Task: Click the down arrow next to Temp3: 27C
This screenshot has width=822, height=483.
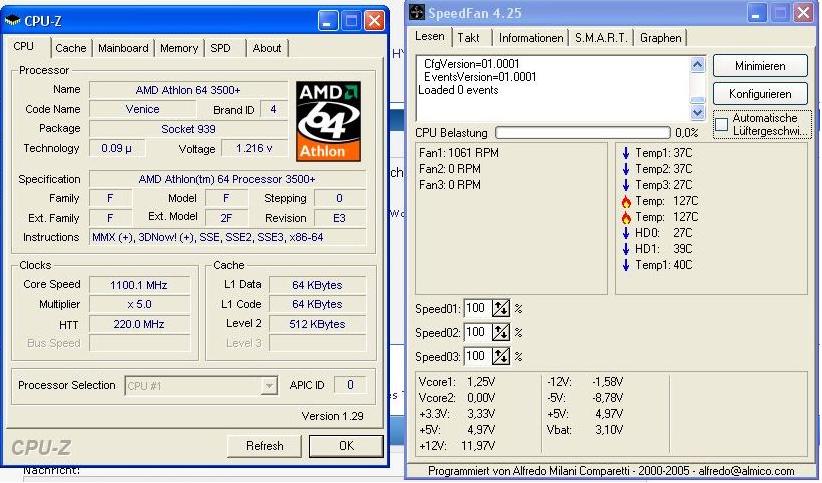Action: [626, 185]
